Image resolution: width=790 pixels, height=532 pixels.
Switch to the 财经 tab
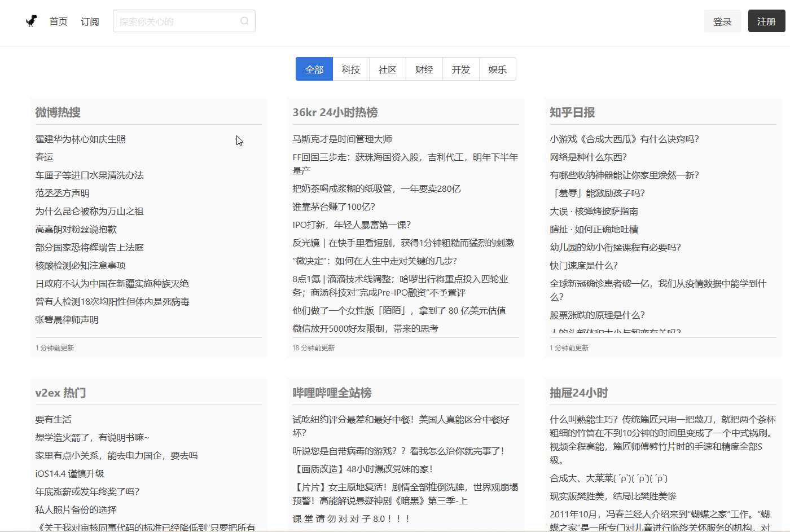click(424, 69)
